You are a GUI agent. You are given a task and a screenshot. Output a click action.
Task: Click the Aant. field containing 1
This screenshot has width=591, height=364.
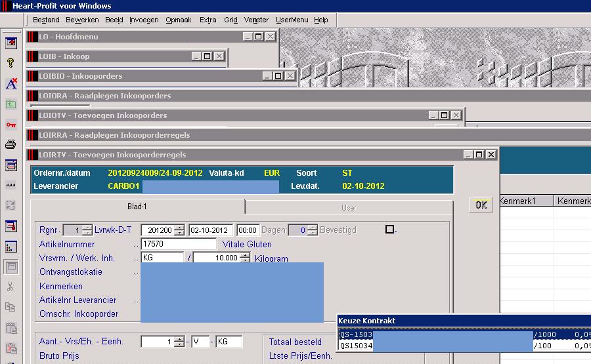coord(158,342)
